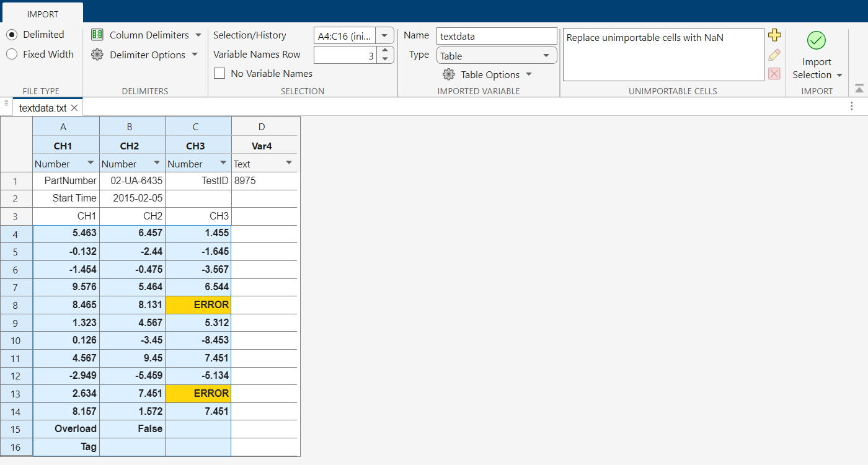The height and width of the screenshot is (465, 868).
Task: Select the Delimited radio button
Action: coord(12,35)
